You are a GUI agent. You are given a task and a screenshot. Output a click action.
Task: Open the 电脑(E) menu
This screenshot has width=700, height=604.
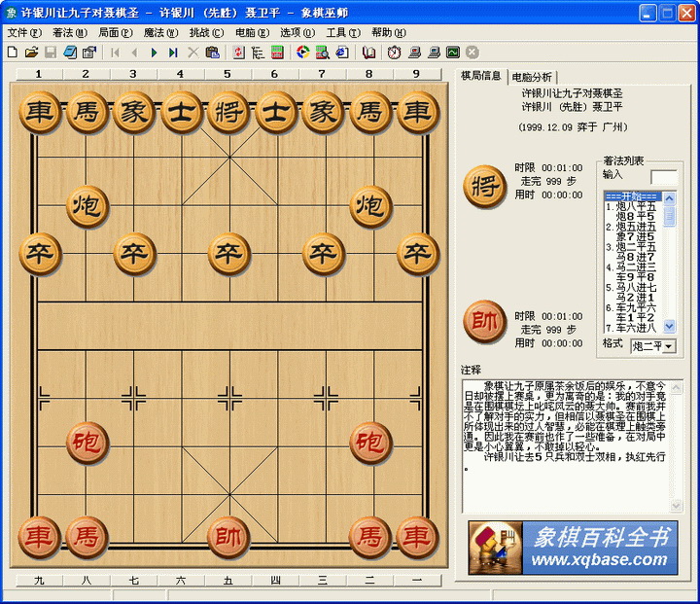click(x=252, y=33)
